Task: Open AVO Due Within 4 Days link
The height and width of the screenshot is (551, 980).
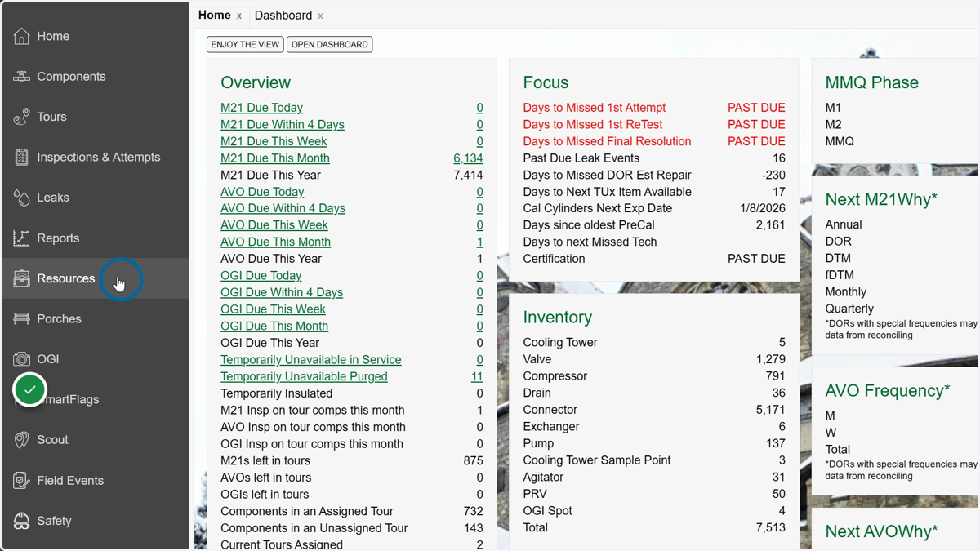Action: [x=283, y=208]
